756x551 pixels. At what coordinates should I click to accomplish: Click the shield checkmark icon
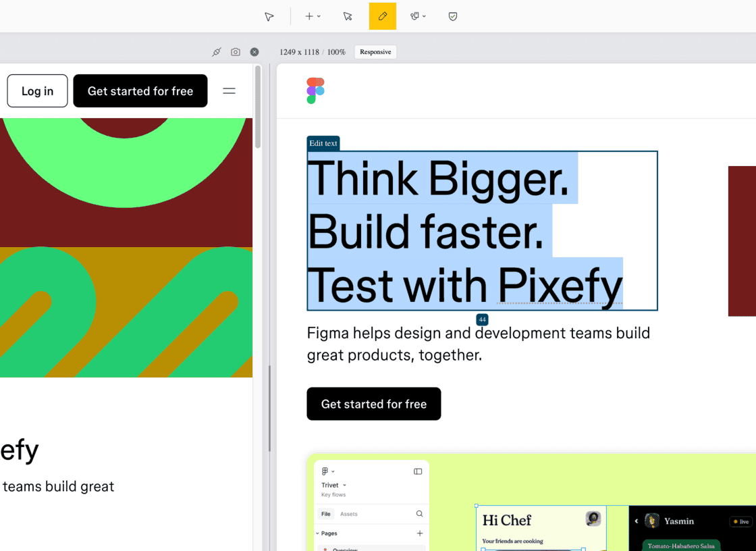click(x=453, y=16)
